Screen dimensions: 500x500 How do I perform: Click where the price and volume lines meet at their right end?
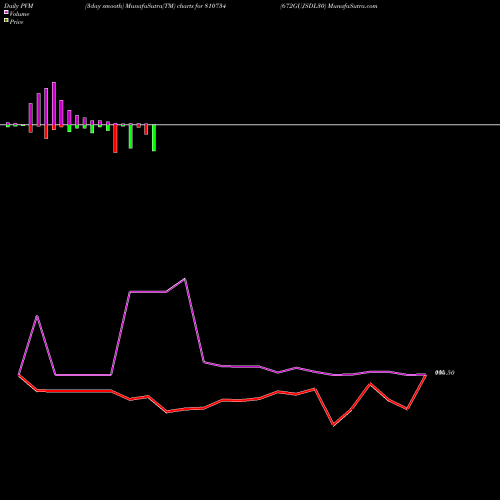[426, 375]
